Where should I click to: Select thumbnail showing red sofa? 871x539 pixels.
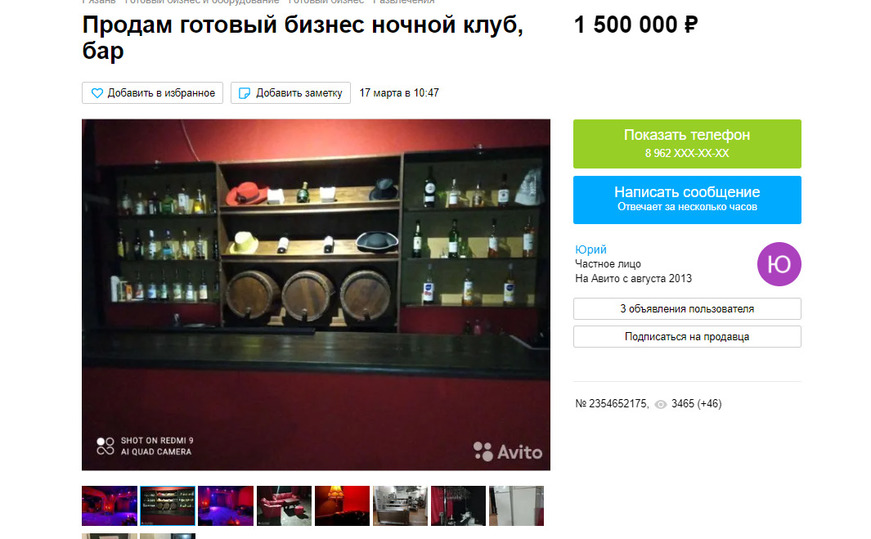pyautogui.click(x=284, y=506)
